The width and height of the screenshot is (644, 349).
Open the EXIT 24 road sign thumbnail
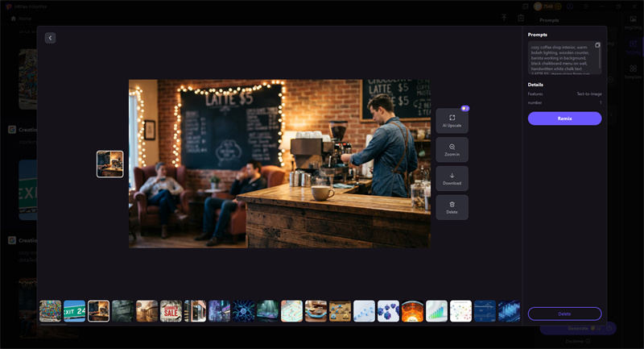pos(74,311)
